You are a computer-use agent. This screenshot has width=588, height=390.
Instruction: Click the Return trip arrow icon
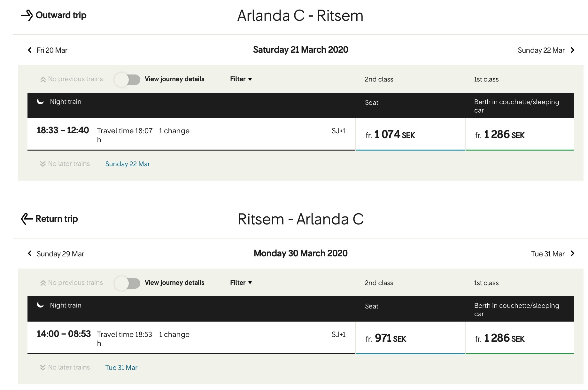(27, 219)
